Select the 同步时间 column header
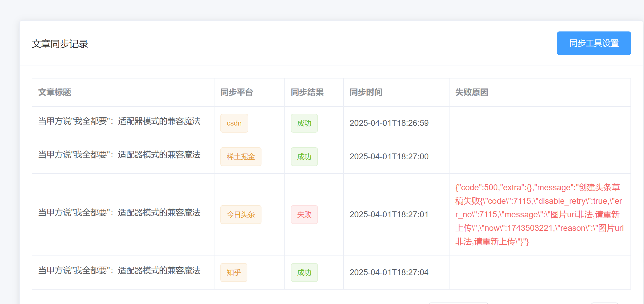Image resolution: width=644 pixels, height=304 pixels. click(x=366, y=92)
